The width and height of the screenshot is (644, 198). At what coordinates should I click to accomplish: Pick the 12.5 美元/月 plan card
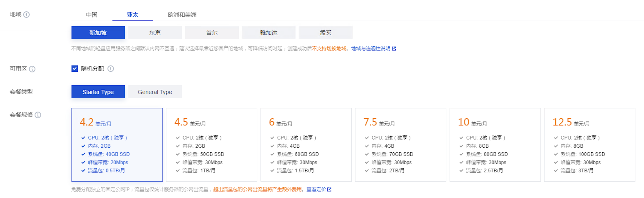589,145
